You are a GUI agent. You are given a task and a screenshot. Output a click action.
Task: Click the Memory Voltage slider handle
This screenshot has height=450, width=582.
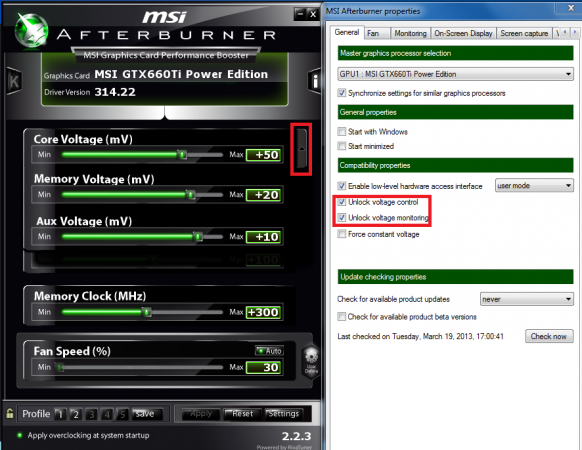click(191, 194)
